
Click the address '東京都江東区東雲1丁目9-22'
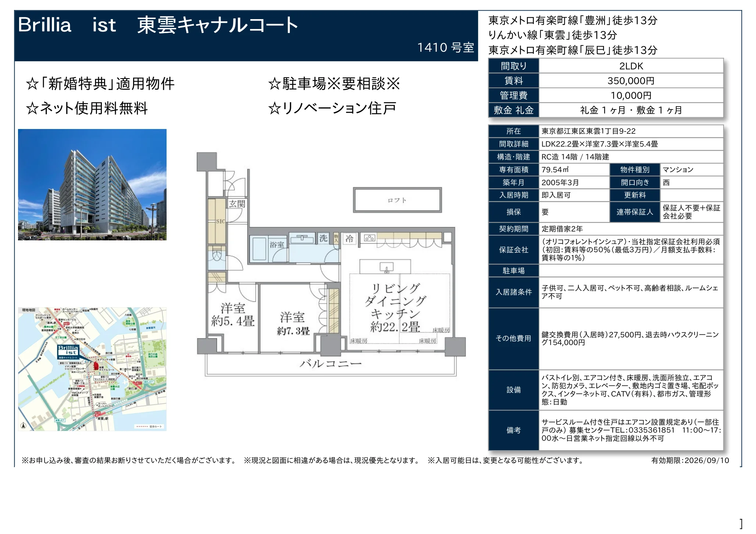pos(588,131)
